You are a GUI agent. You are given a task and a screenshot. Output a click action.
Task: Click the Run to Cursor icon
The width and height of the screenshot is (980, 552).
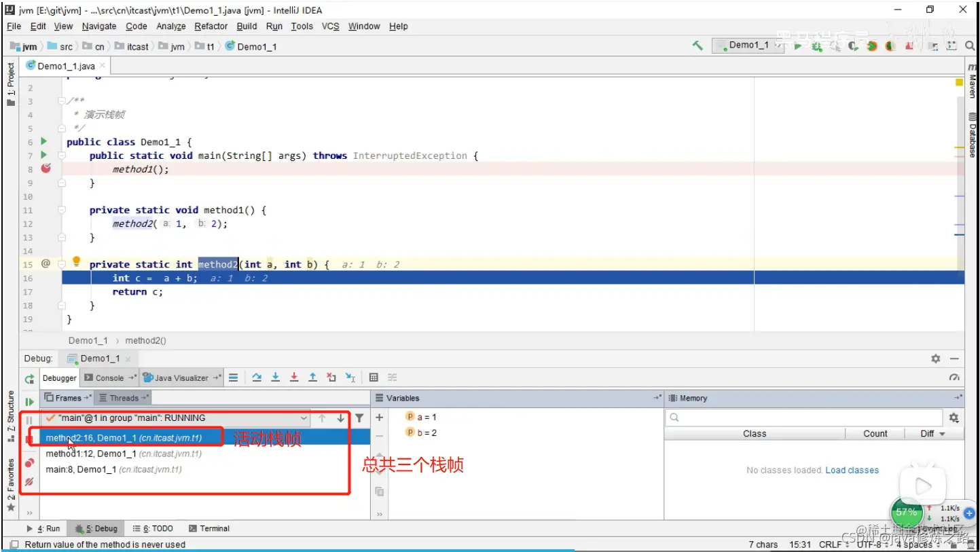(350, 378)
